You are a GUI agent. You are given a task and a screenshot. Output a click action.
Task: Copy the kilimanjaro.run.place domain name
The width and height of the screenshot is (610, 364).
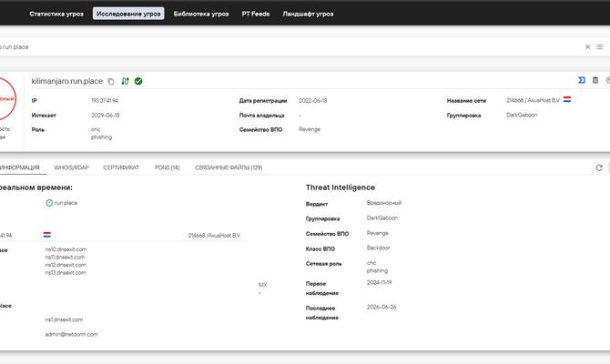[111, 81]
